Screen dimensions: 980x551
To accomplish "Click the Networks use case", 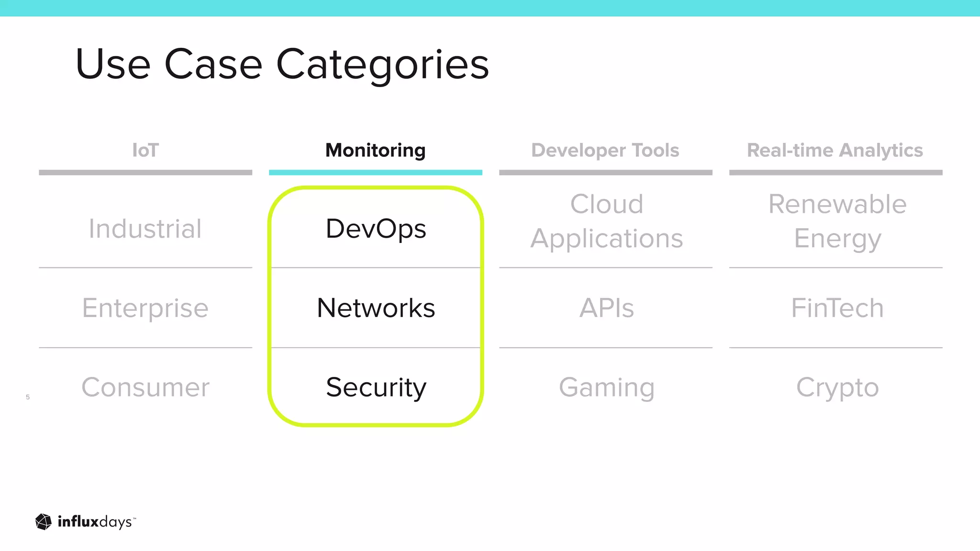I will pyautogui.click(x=376, y=308).
